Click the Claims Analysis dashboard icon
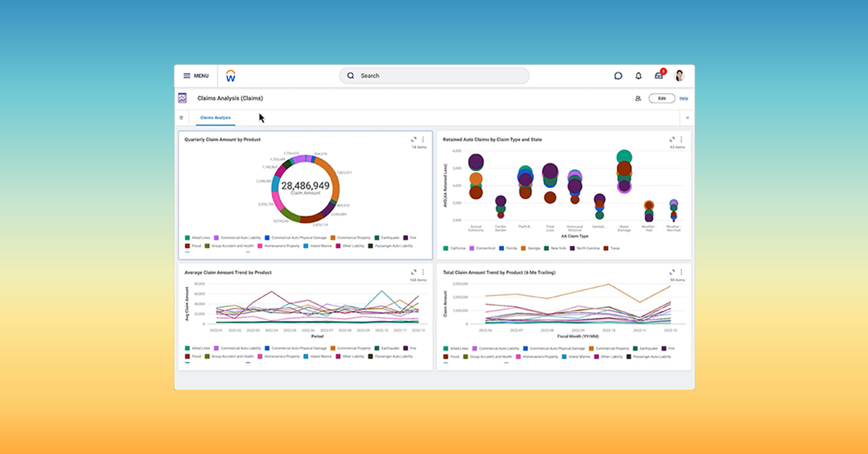 tap(182, 98)
